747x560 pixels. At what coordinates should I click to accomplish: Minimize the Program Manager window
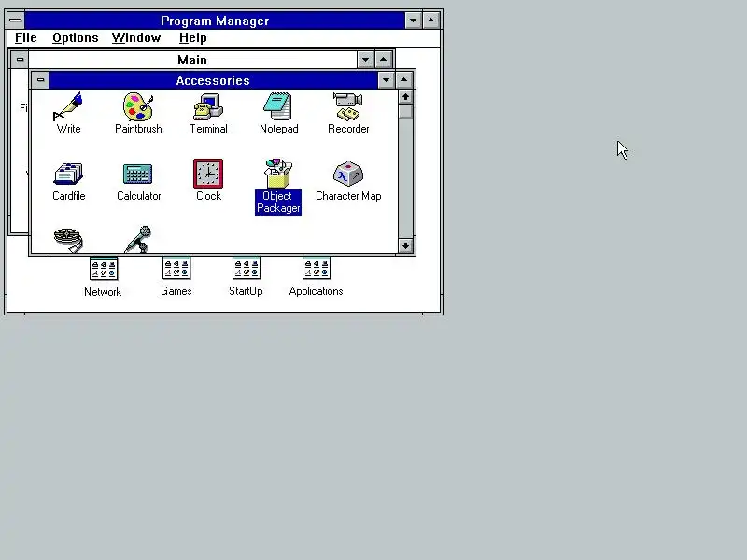(413, 21)
